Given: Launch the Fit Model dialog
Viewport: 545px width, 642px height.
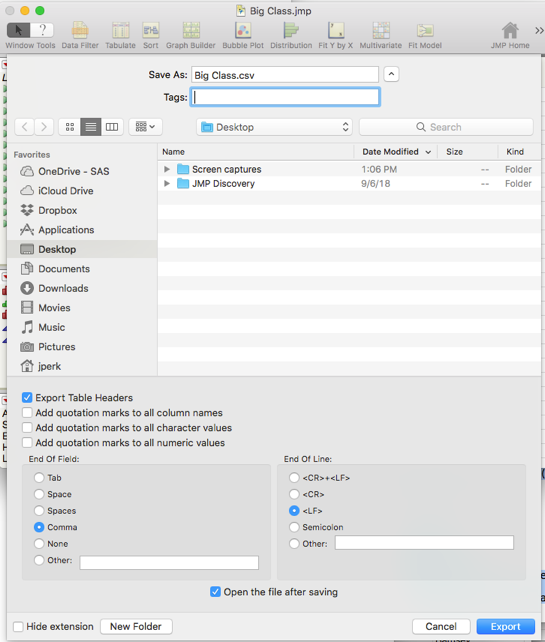Looking at the screenshot, I should click(425, 35).
